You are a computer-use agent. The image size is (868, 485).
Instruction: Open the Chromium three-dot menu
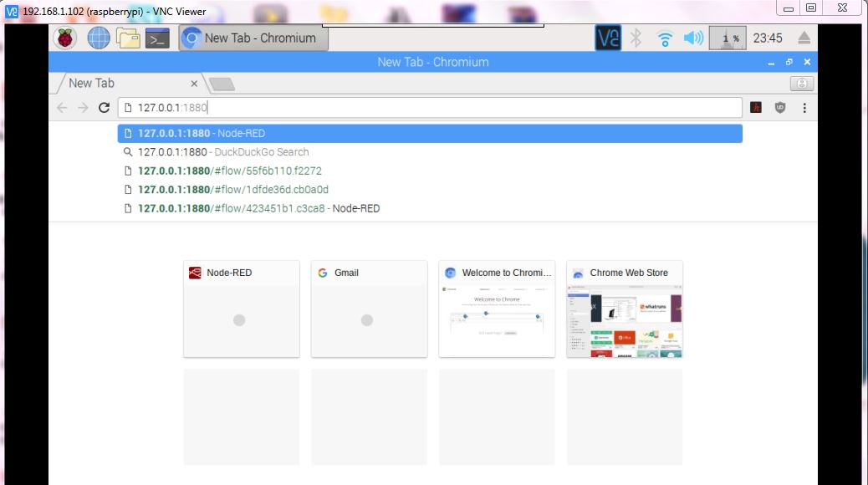pyautogui.click(x=804, y=107)
